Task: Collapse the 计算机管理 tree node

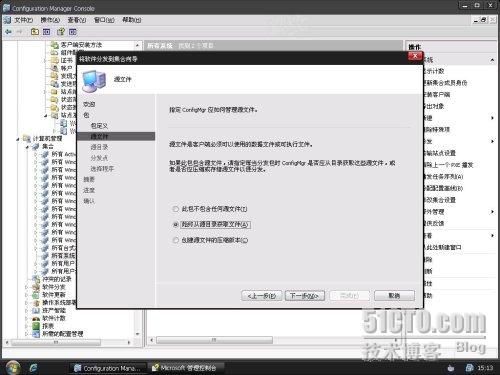Action: [x=18, y=139]
